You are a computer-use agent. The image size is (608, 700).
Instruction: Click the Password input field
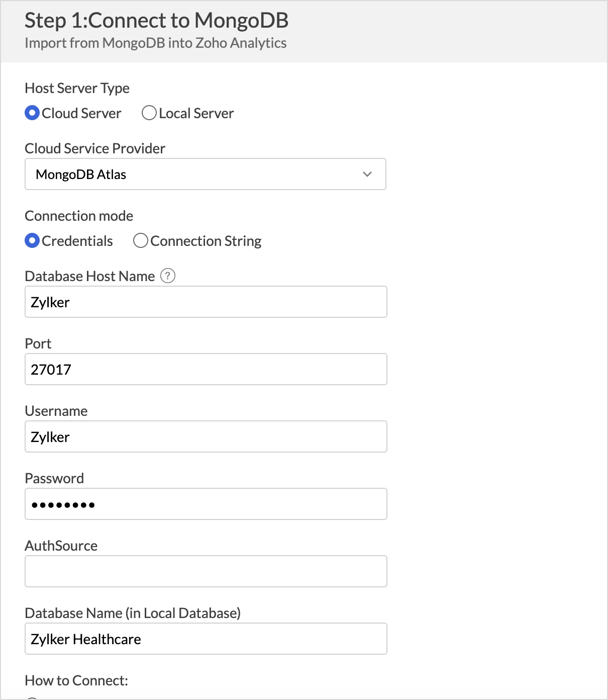tap(206, 504)
